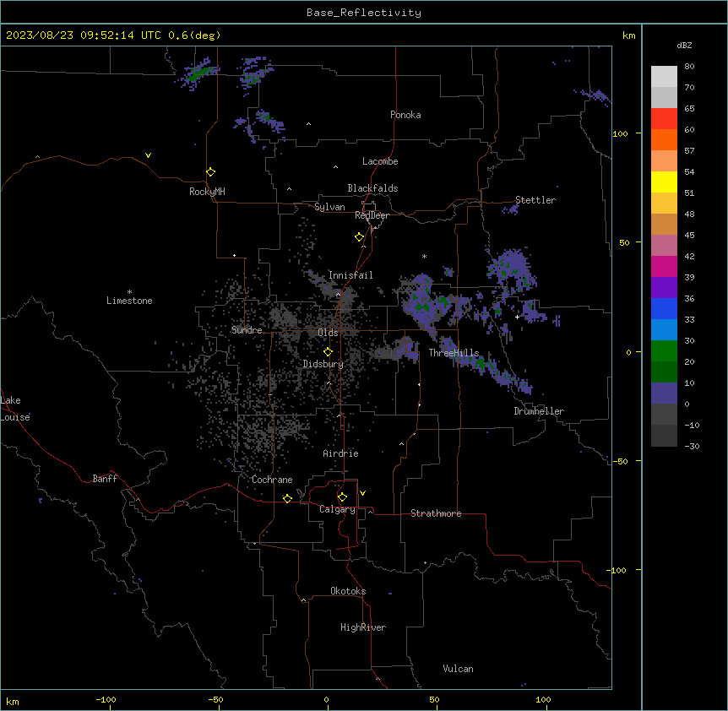Pick the brown 45 to 48 dBZ swatch
This screenshot has width=728, height=711.
coord(664,224)
